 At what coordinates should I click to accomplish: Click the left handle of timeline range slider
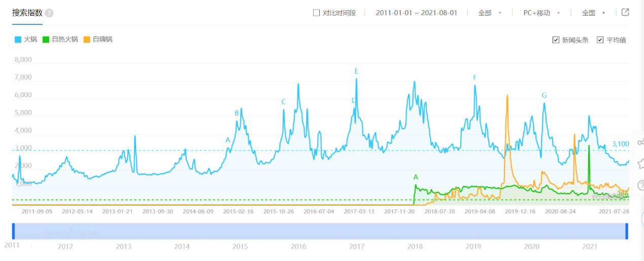point(14,231)
